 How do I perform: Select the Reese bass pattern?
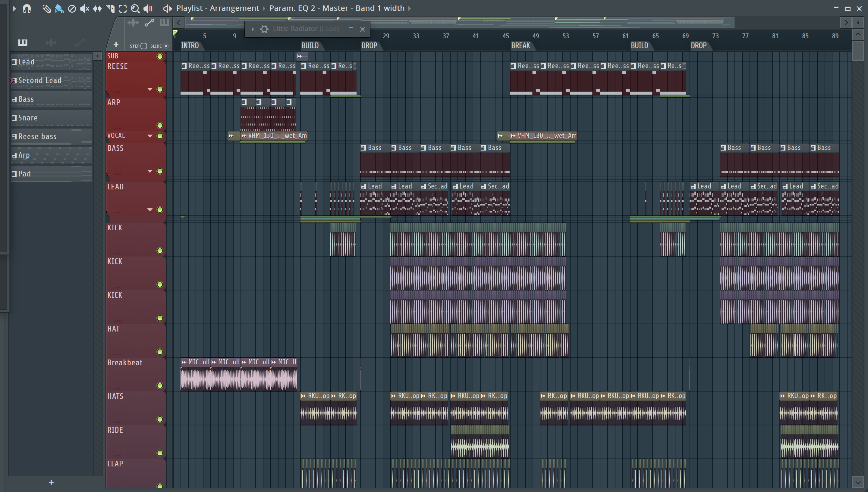pyautogui.click(x=51, y=136)
